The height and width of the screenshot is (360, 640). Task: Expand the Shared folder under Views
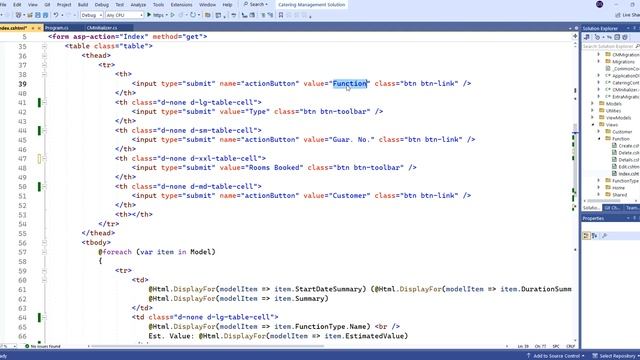click(599, 195)
